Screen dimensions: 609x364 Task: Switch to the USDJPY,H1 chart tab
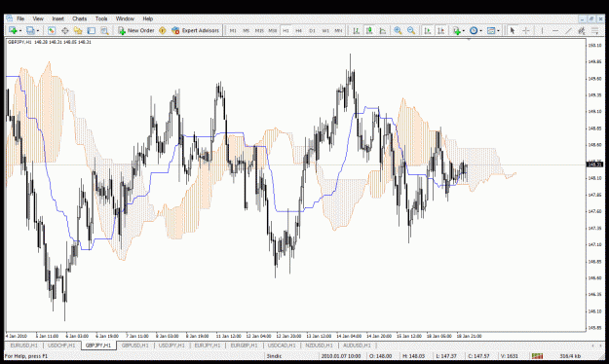(171, 346)
